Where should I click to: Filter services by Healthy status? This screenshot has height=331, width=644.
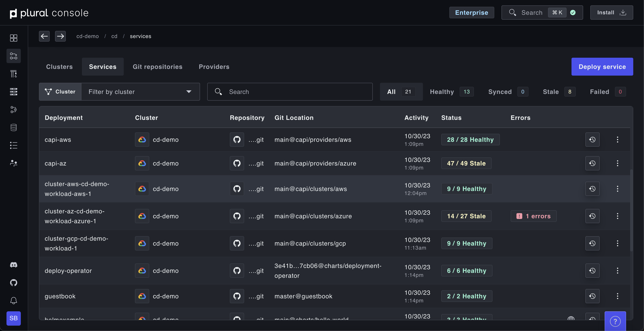[x=452, y=92]
